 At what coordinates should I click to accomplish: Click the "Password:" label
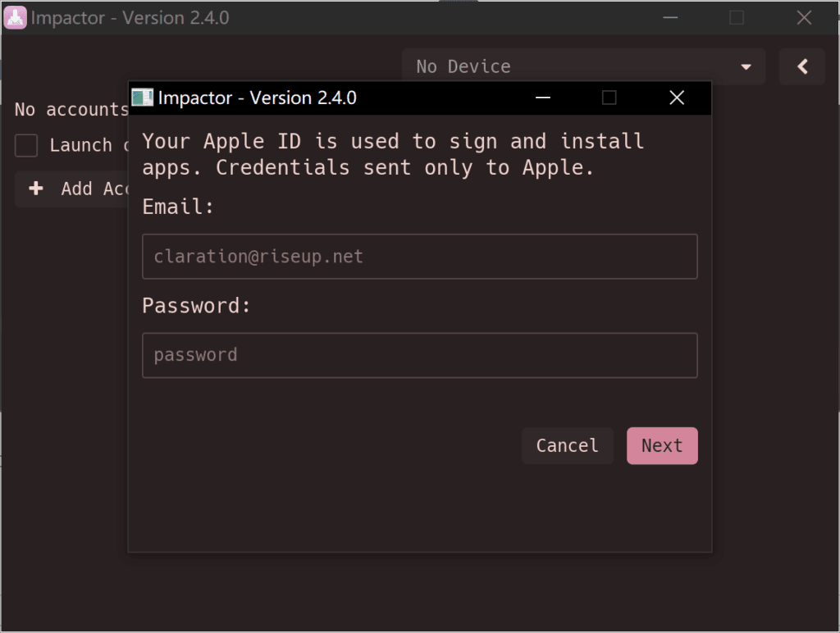[x=196, y=306]
